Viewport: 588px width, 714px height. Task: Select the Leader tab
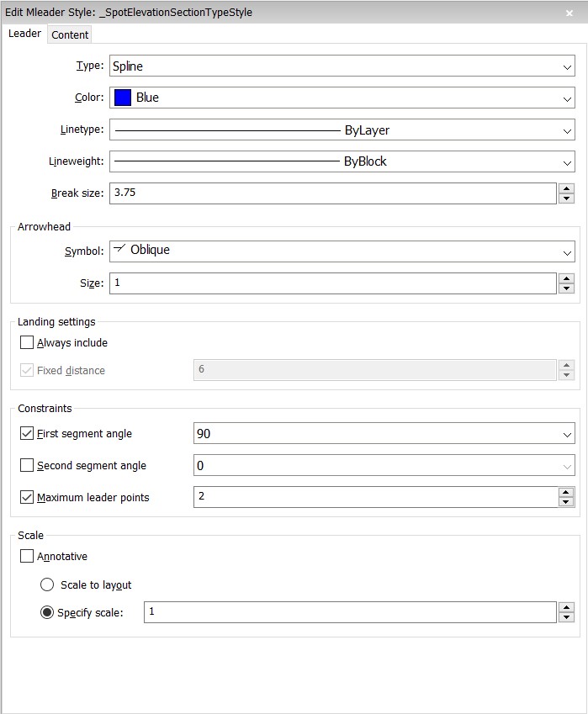click(24, 34)
